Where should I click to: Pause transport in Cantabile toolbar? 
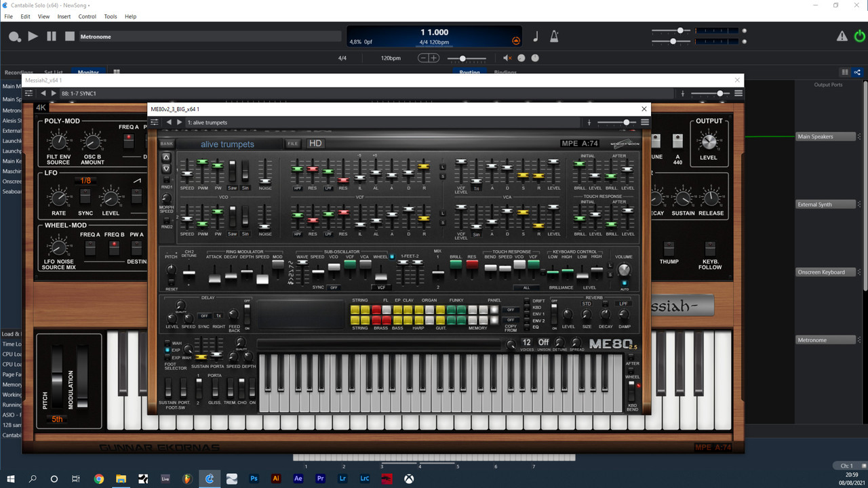tap(52, 37)
